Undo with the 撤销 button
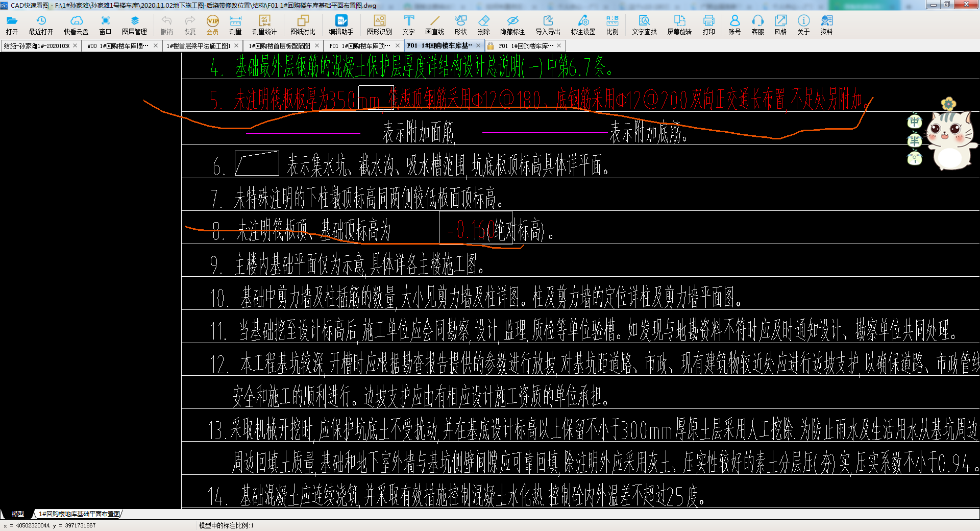980x531 pixels. click(x=166, y=25)
